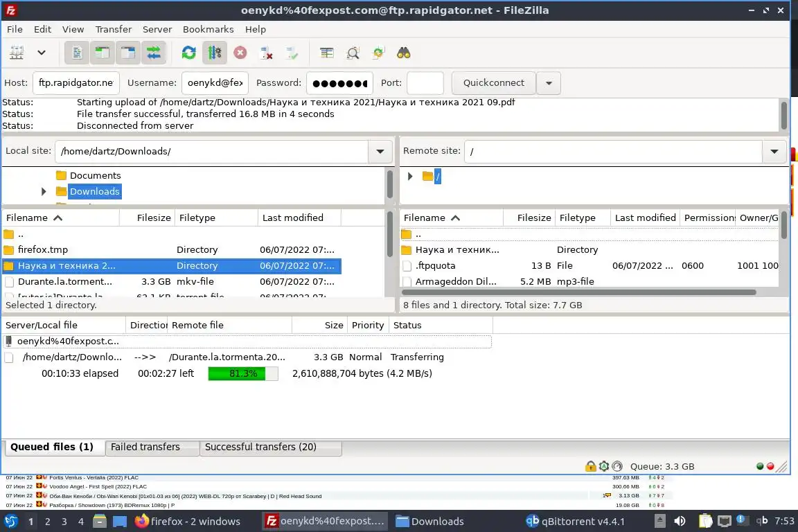Switch to Failed transfers tab

152,447
